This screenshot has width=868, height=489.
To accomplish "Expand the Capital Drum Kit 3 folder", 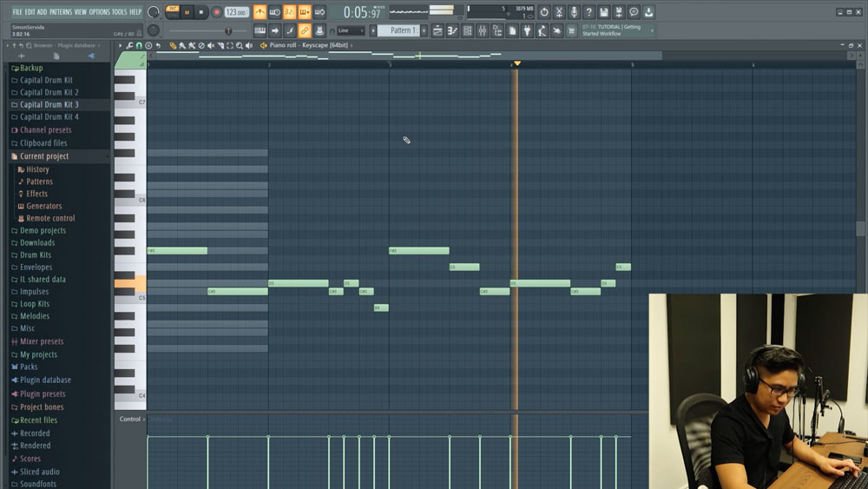I will pyautogui.click(x=49, y=104).
